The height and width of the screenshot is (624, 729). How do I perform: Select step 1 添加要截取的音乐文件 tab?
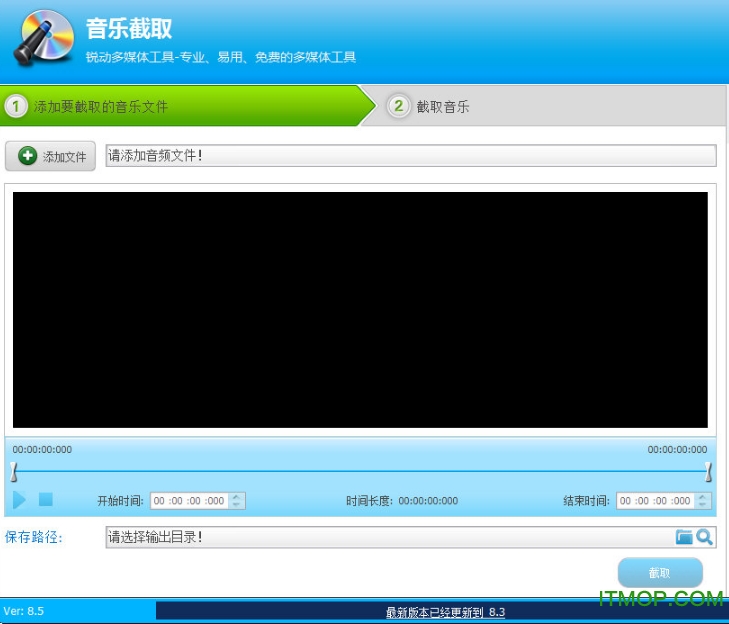click(x=186, y=106)
